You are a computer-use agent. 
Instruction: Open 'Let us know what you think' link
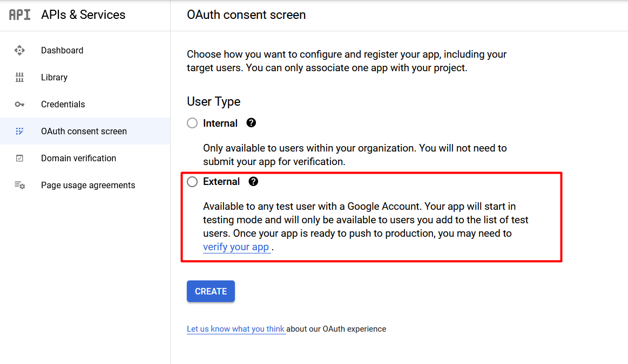click(235, 329)
